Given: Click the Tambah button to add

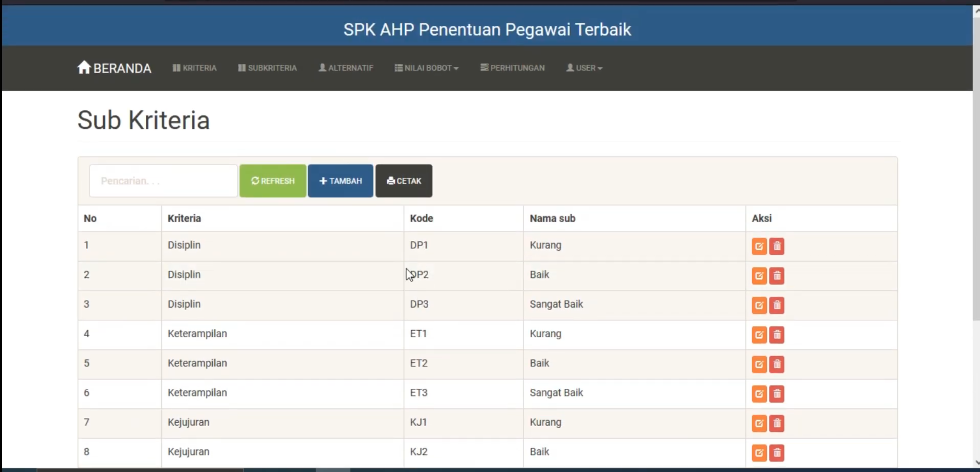Looking at the screenshot, I should [340, 181].
